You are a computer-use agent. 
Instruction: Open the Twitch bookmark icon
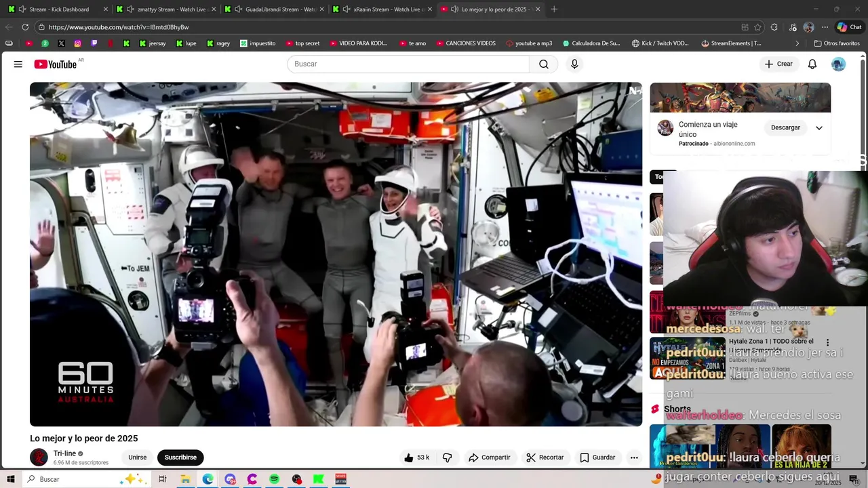pos(94,43)
